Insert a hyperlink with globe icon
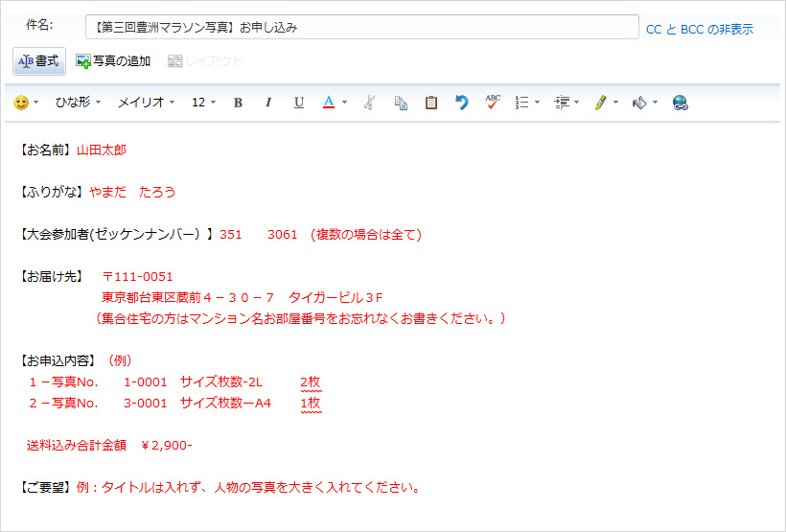 click(x=681, y=103)
